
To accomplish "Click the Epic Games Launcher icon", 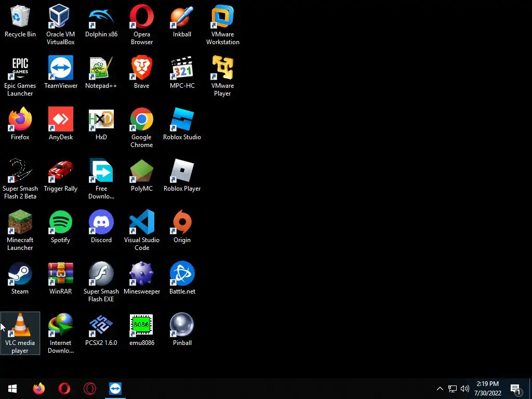I will coord(20,76).
